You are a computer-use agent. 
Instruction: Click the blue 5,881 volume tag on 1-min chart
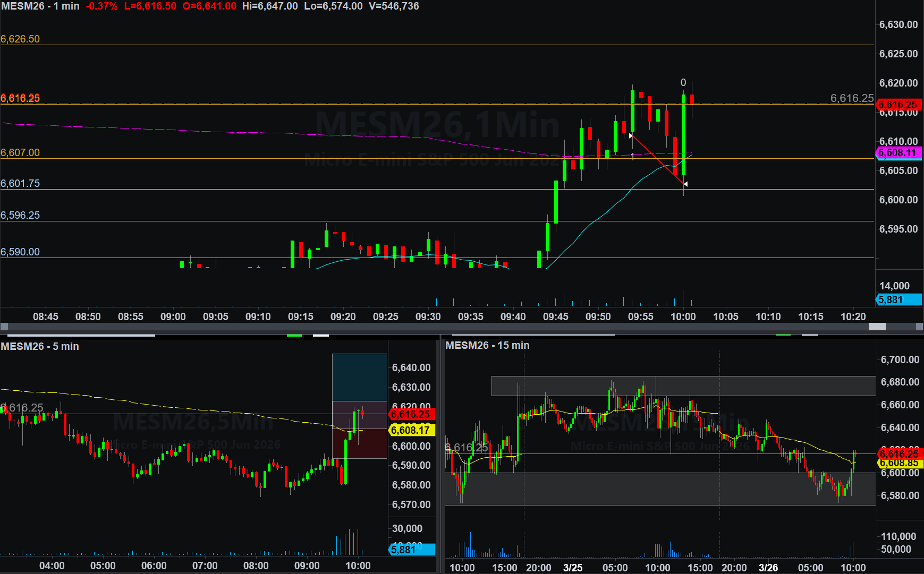[898, 299]
